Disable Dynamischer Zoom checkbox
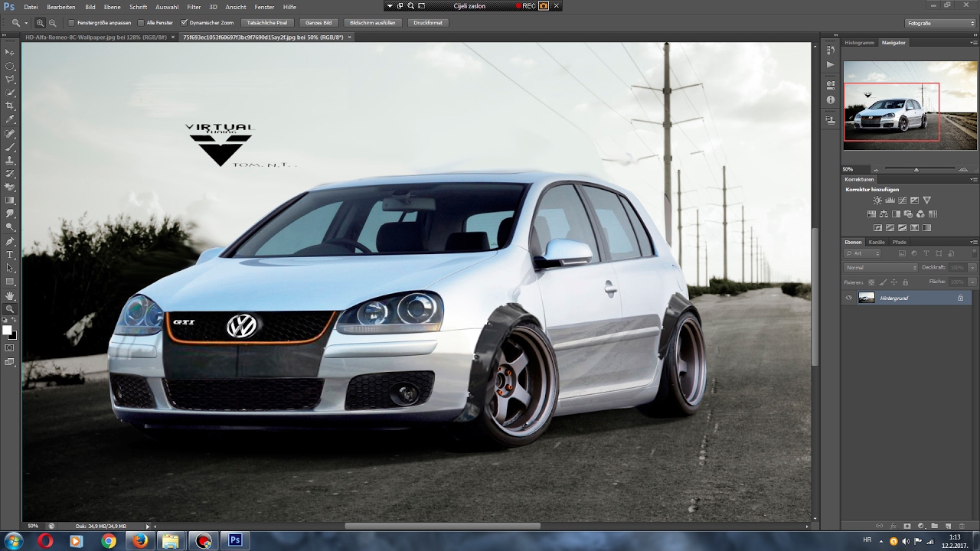 (x=184, y=23)
